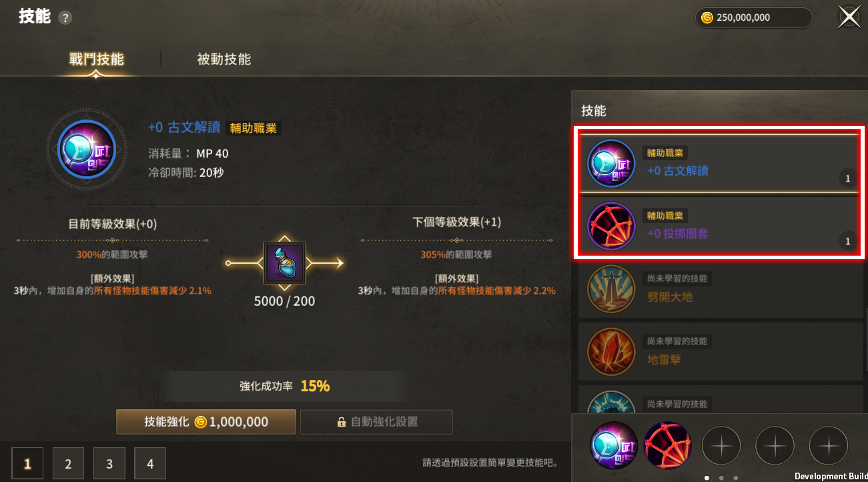Click the 地雷擊 red crystal skill icon
The height and width of the screenshot is (482, 868).
click(611, 352)
